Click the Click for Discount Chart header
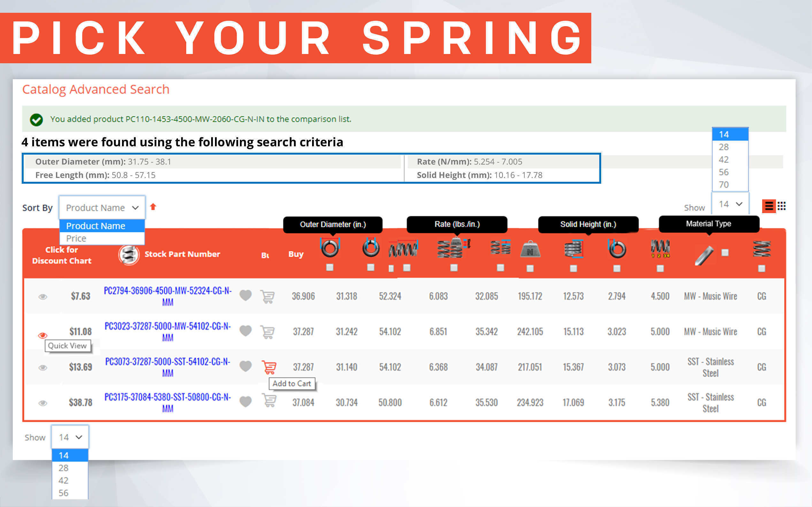Image resolution: width=812 pixels, height=507 pixels. tap(62, 255)
